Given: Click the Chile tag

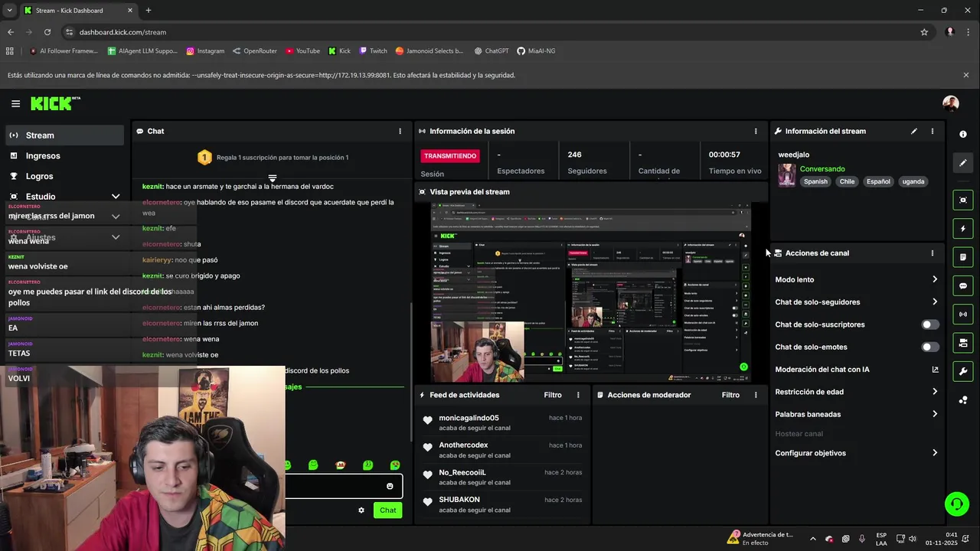Looking at the screenshot, I should [847, 181].
